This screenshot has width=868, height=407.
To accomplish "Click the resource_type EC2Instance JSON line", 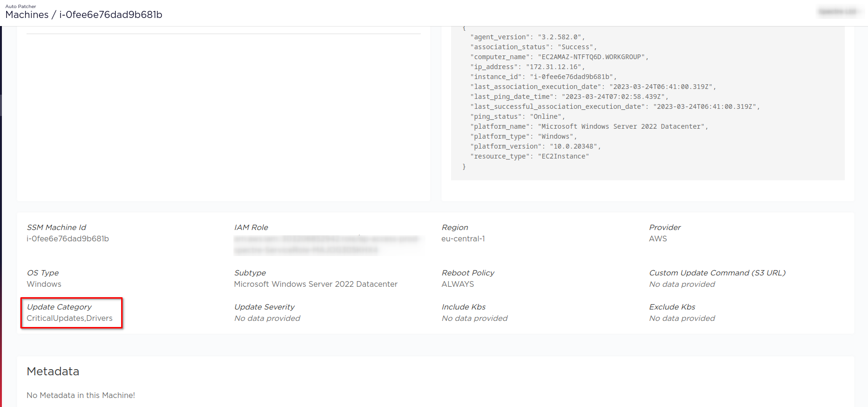I will pos(530,156).
